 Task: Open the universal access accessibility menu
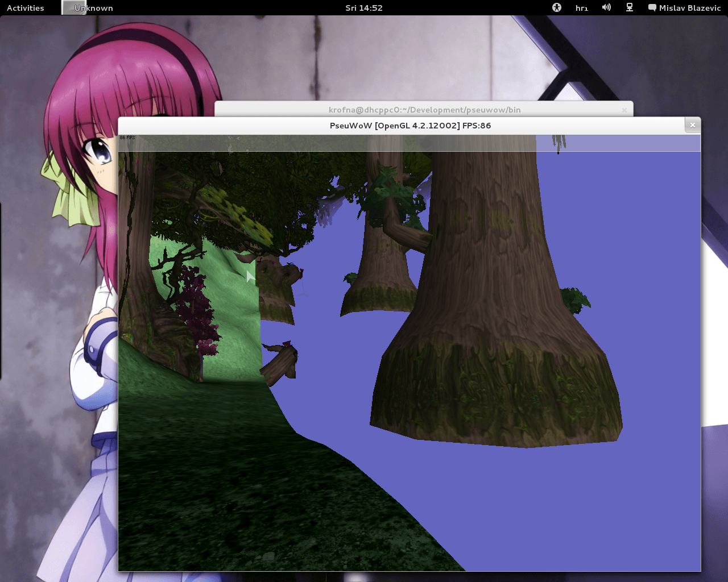pos(557,8)
